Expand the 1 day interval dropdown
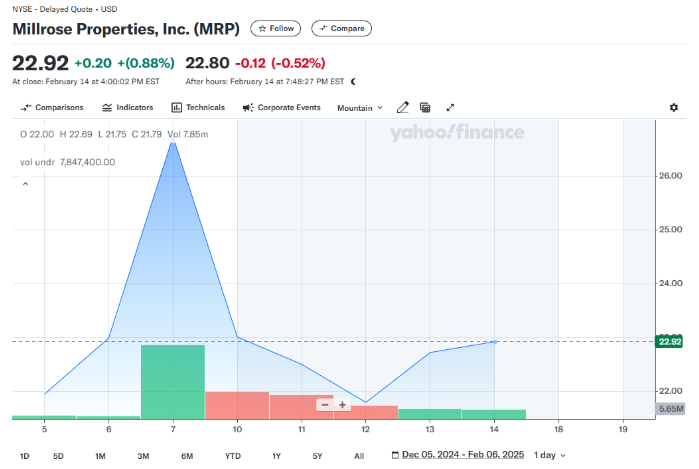 click(550, 455)
